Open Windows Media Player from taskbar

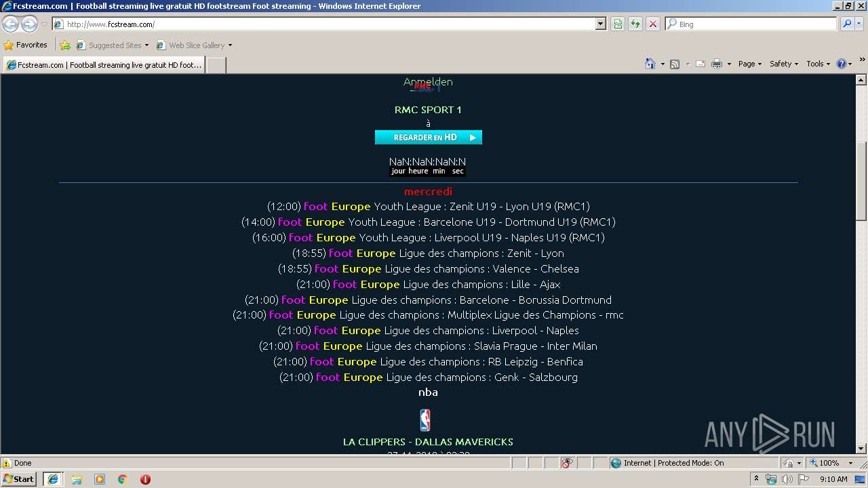100,479
